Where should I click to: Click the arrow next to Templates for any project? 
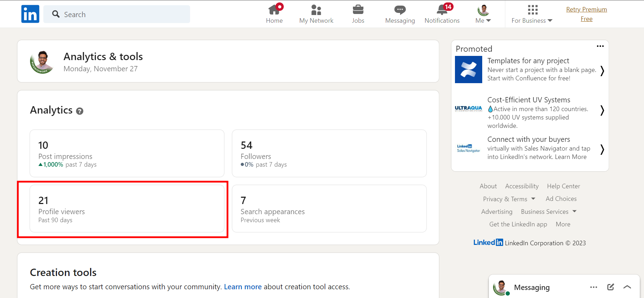click(602, 71)
